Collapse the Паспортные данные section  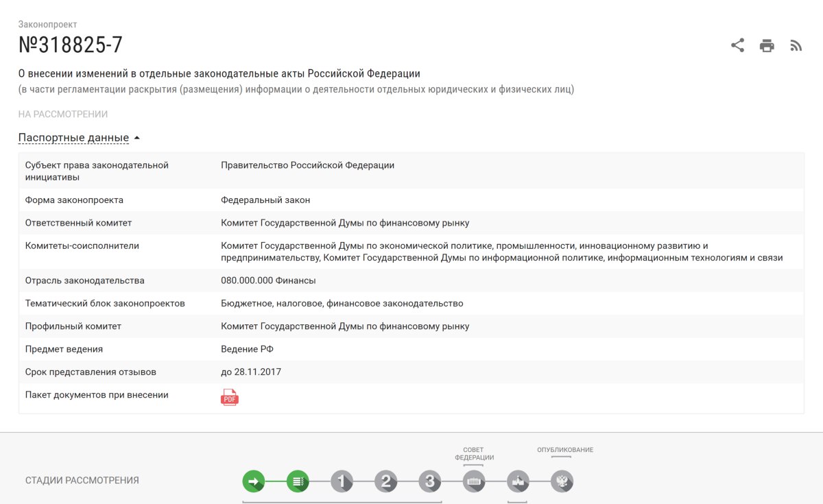point(79,138)
